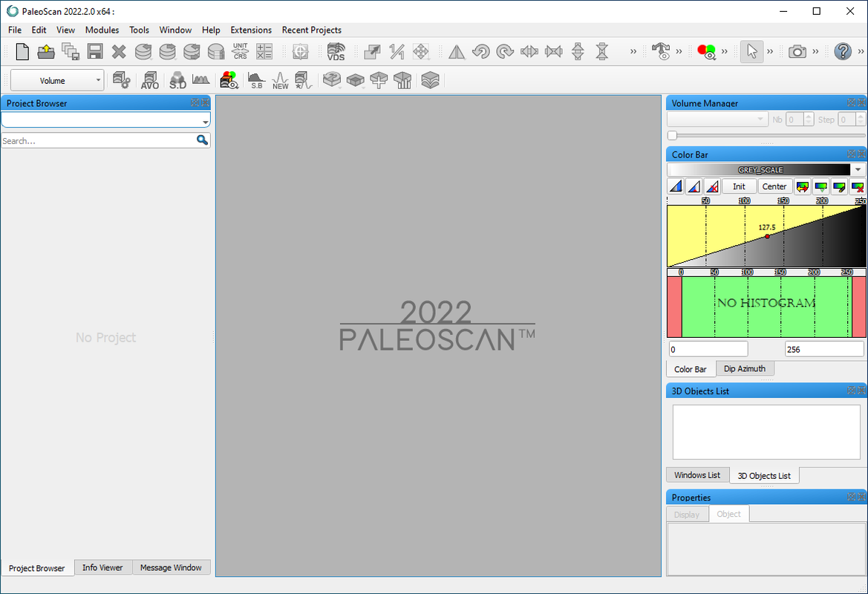Screen dimensions: 868x594
Task: Click the vertical stretch arrows icon
Action: point(578,51)
